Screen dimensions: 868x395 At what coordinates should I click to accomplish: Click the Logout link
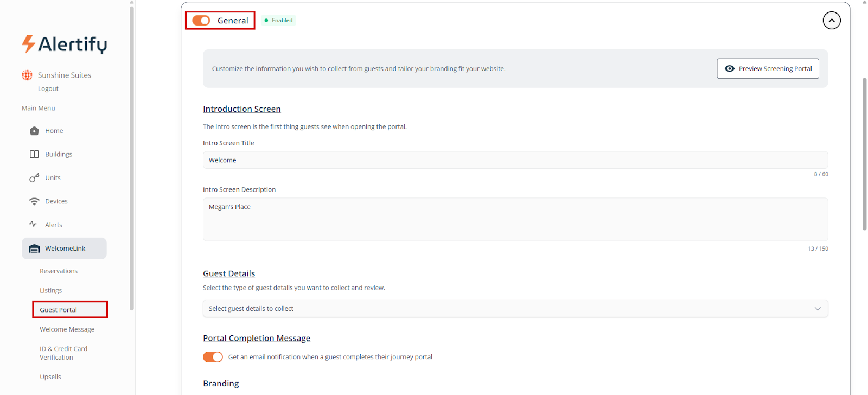pyautogui.click(x=48, y=89)
